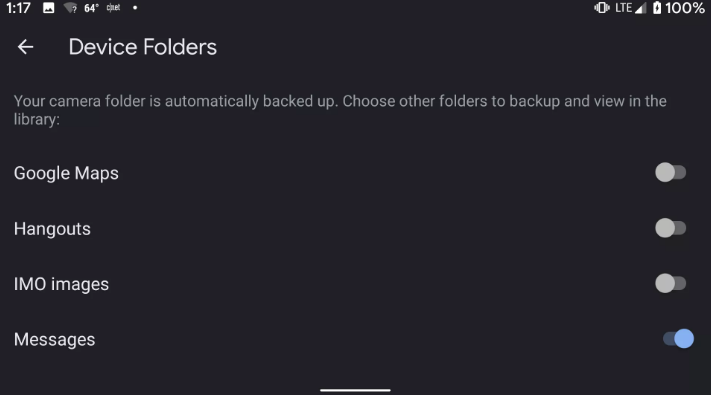Tap the 100% battery percentage text
The height and width of the screenshot is (395, 711).
(x=685, y=8)
